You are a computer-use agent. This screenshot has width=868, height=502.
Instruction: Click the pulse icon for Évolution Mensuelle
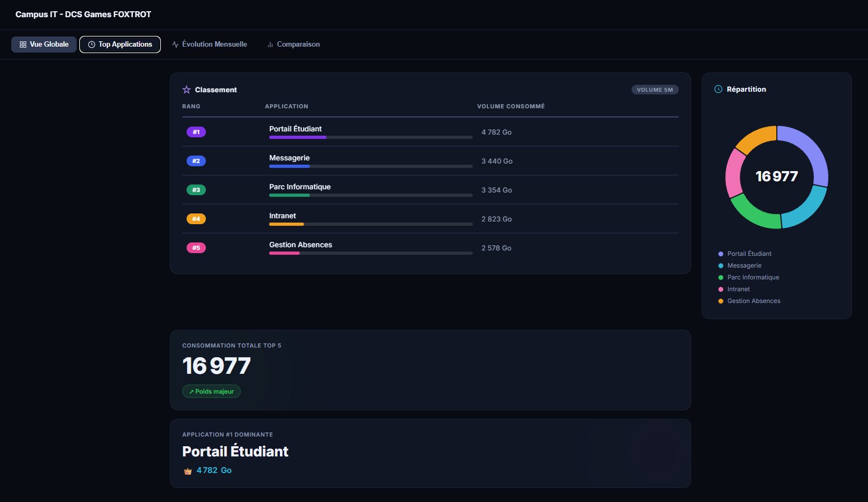click(x=175, y=45)
